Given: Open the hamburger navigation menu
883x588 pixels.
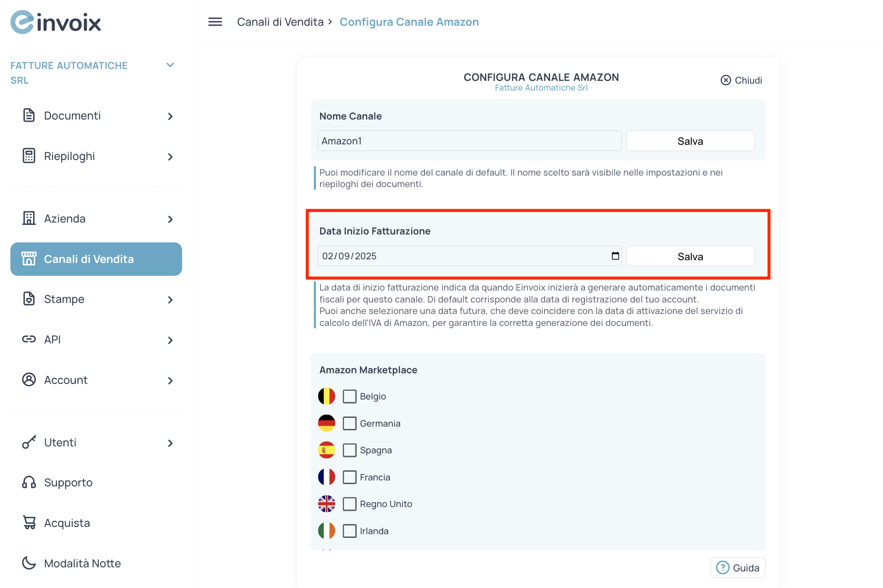Looking at the screenshot, I should (x=214, y=22).
